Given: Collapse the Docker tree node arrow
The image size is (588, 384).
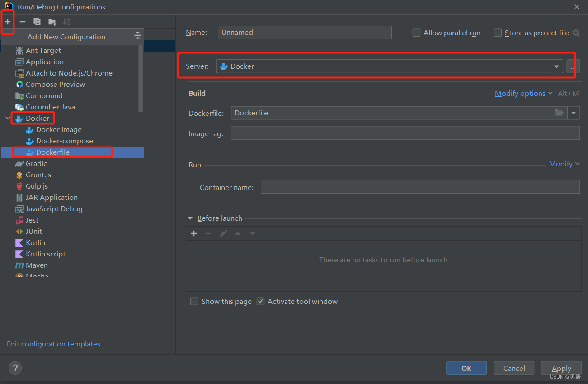Looking at the screenshot, I should click(x=8, y=118).
